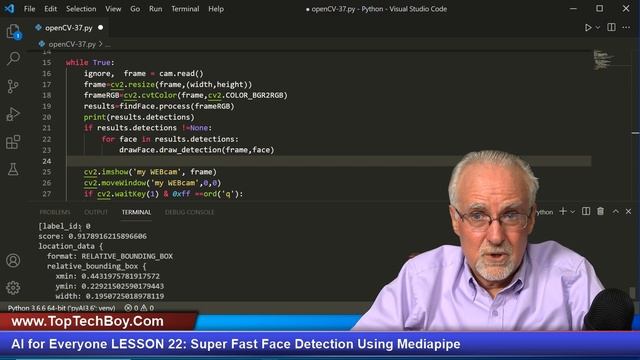Open the Go menu
Viewport: 640px width, 360px height.
pyautogui.click(x=135, y=9)
